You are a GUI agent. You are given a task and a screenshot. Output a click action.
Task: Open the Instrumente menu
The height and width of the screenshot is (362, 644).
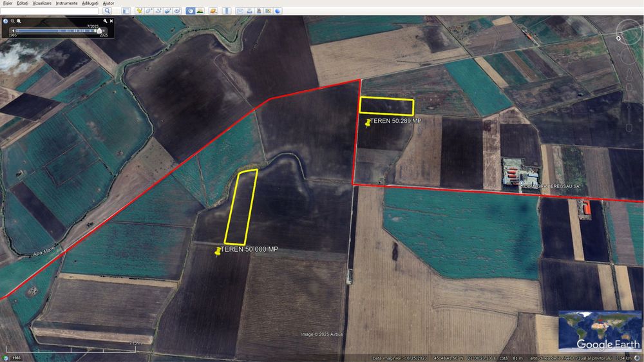point(66,3)
